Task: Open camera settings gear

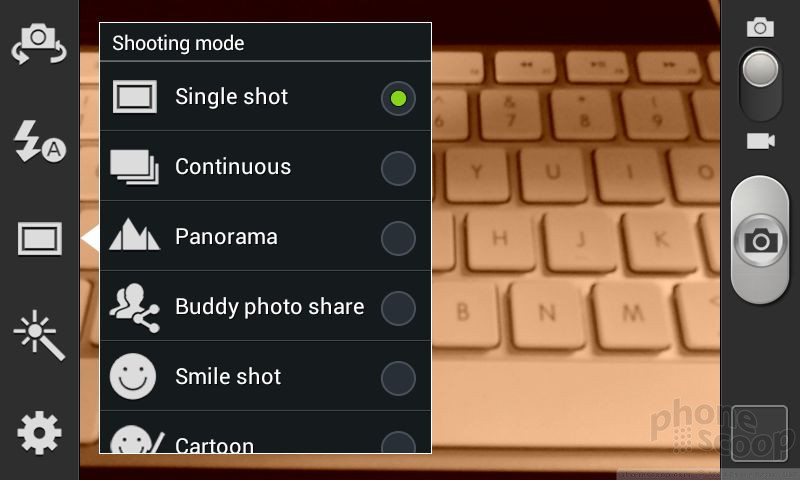Action: [39, 433]
